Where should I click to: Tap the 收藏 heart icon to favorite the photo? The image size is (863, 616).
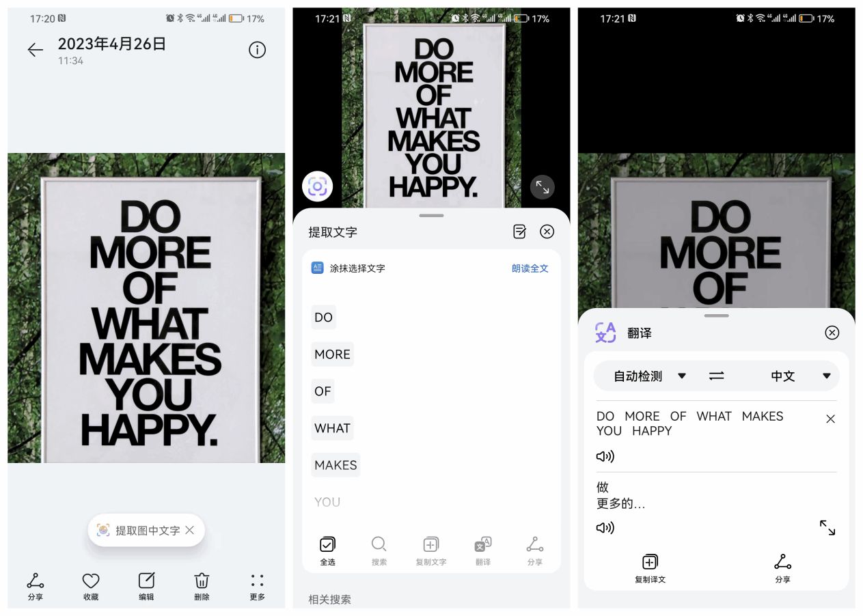point(90,586)
